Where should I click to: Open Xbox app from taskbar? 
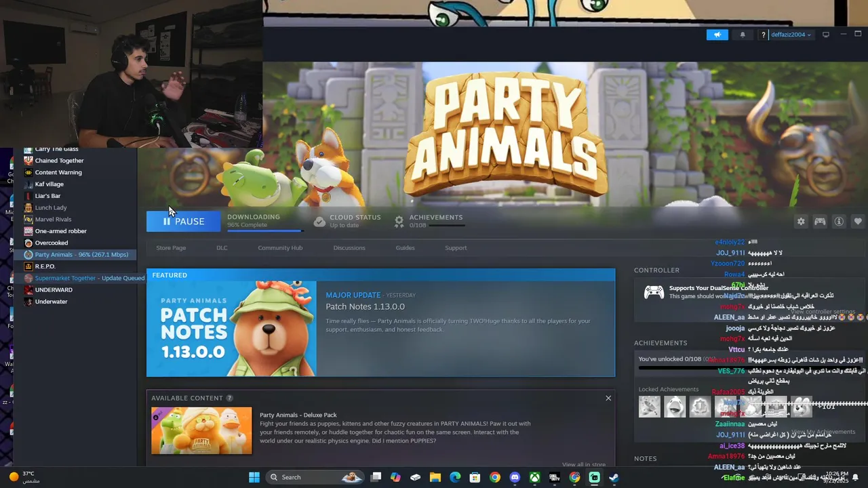pyautogui.click(x=535, y=477)
